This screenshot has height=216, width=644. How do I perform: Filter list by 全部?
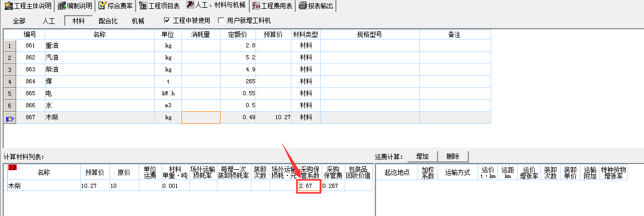[x=19, y=21]
